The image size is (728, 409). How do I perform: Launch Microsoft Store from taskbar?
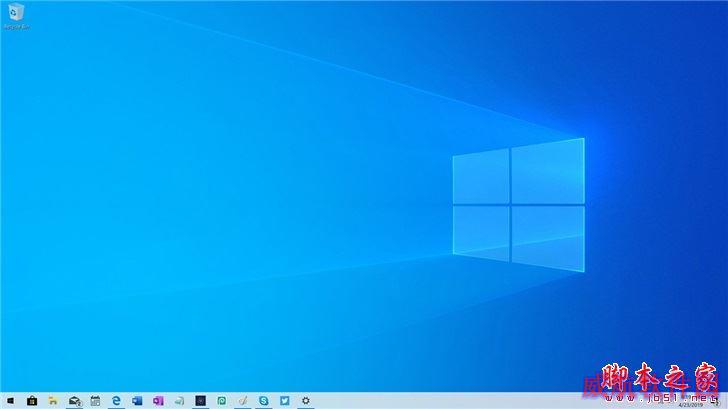(32, 401)
